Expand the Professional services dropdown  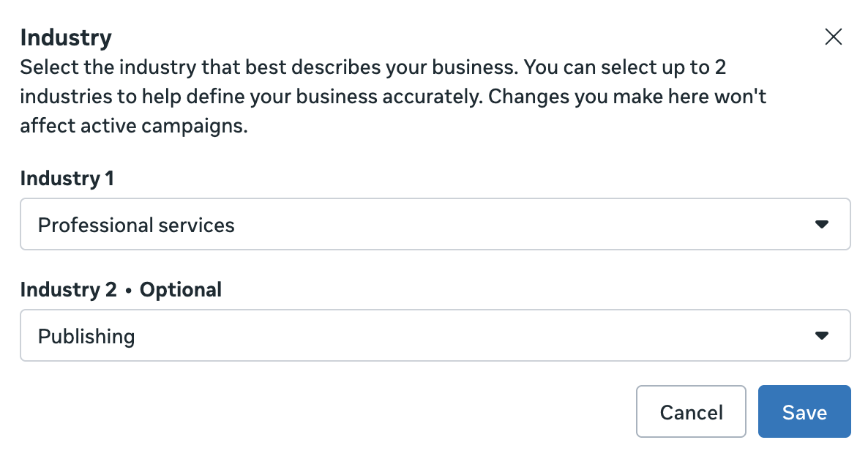click(x=435, y=224)
